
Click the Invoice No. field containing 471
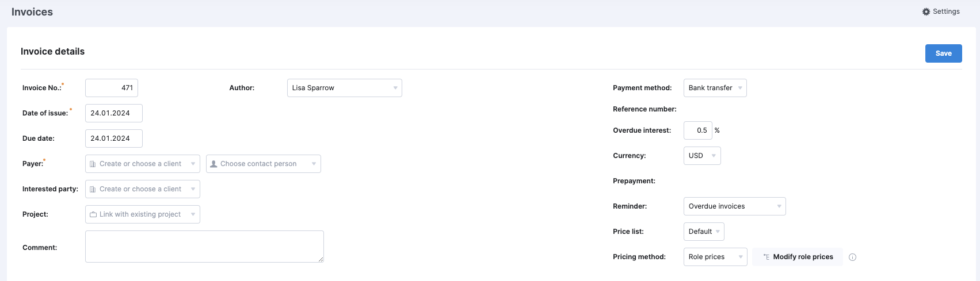tap(112, 88)
